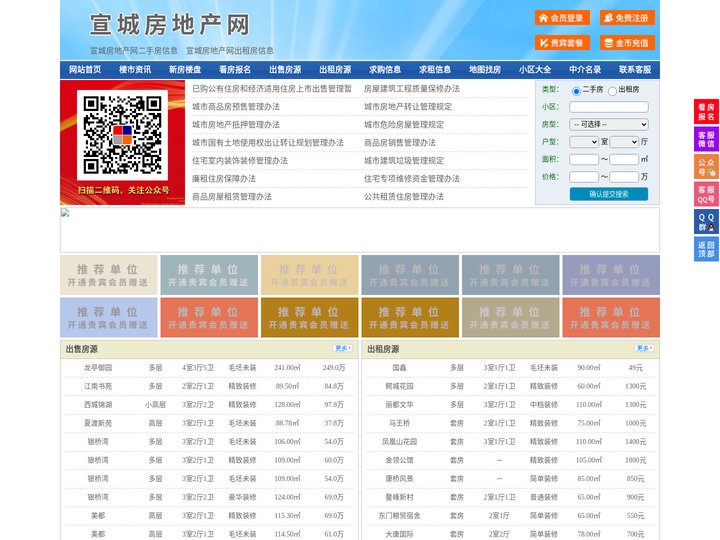The image size is (720, 540).
Task: Open the 会员登录 member login button
Action: point(562,18)
